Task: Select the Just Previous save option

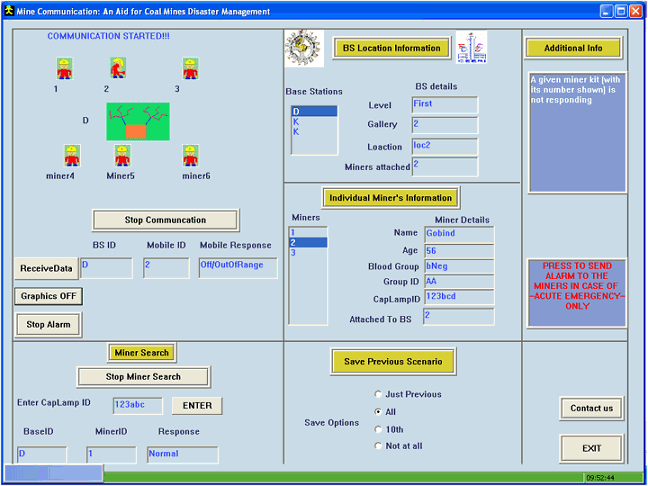Action: 378,394
